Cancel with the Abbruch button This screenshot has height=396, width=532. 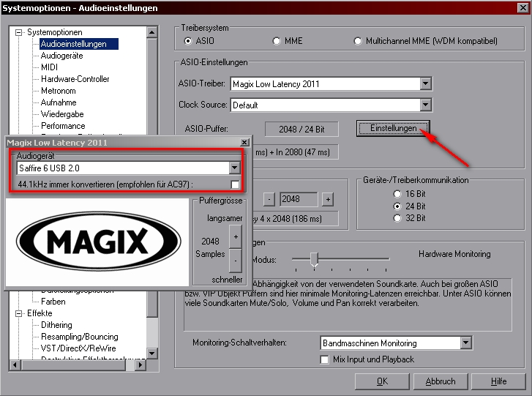point(441,381)
